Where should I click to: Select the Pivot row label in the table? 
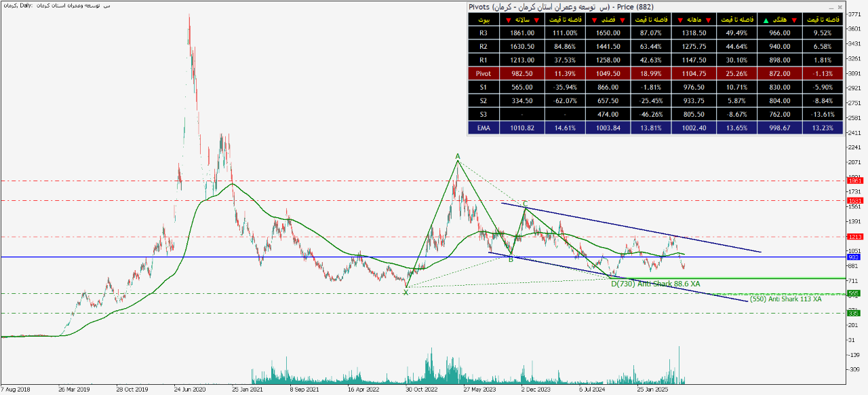coord(483,73)
